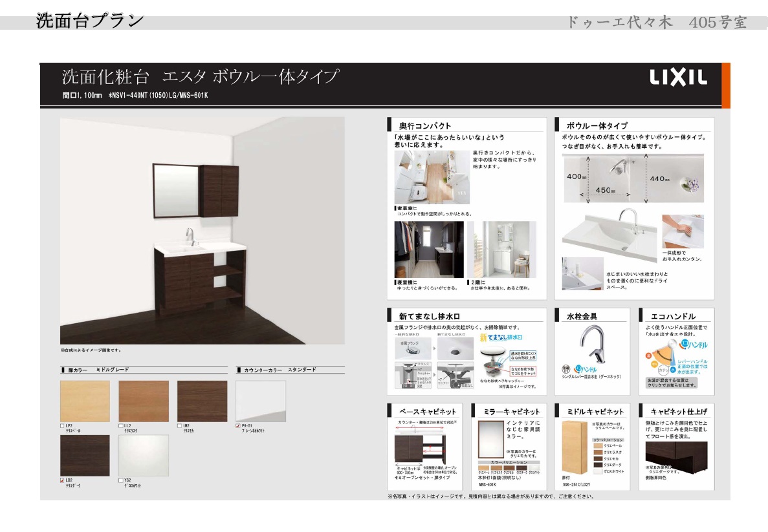The height and width of the screenshot is (532, 768).
Task: Select the large LM2 mocha wood swatch
Action: (203, 401)
